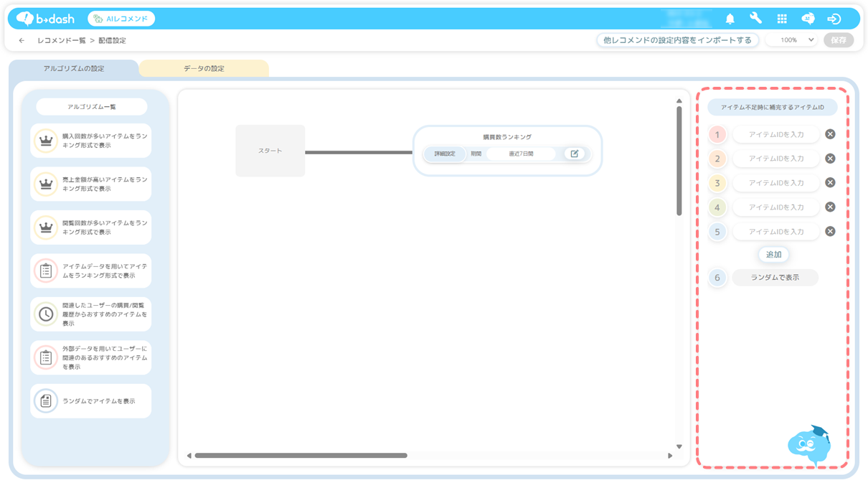The image size is (868, 488).
Task: Open the 100% zoom dropdown
Action: tap(791, 40)
